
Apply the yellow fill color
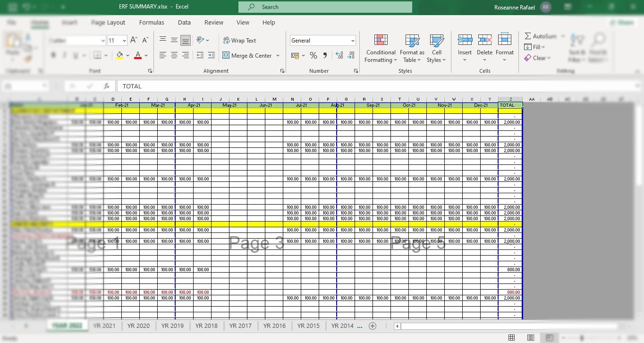[120, 55]
